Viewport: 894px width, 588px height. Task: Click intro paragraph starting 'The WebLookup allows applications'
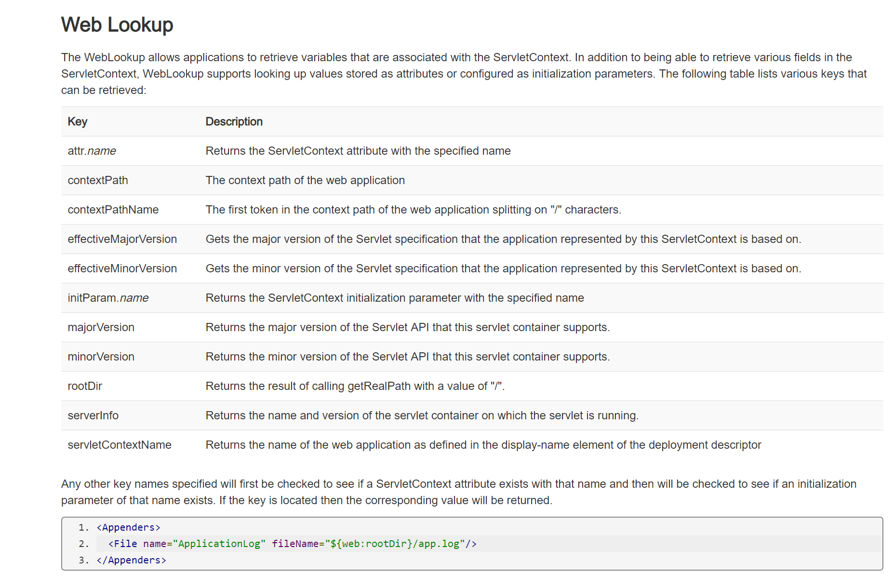[x=464, y=74]
